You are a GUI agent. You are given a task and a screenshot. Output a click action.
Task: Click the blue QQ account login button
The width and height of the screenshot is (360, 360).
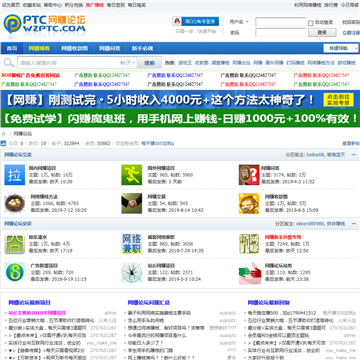[196, 21]
